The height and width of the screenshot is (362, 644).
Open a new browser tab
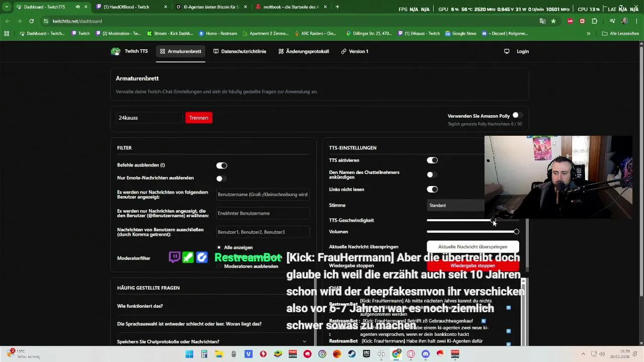(x=337, y=7)
